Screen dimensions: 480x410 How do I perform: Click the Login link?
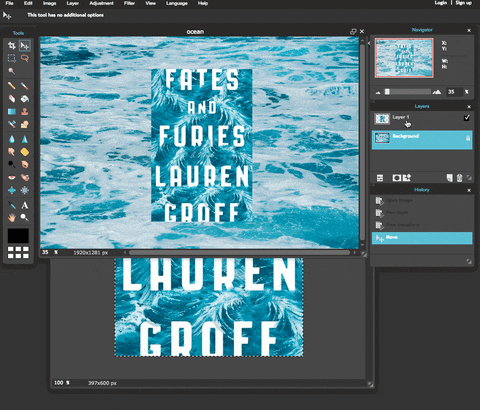click(x=440, y=3)
